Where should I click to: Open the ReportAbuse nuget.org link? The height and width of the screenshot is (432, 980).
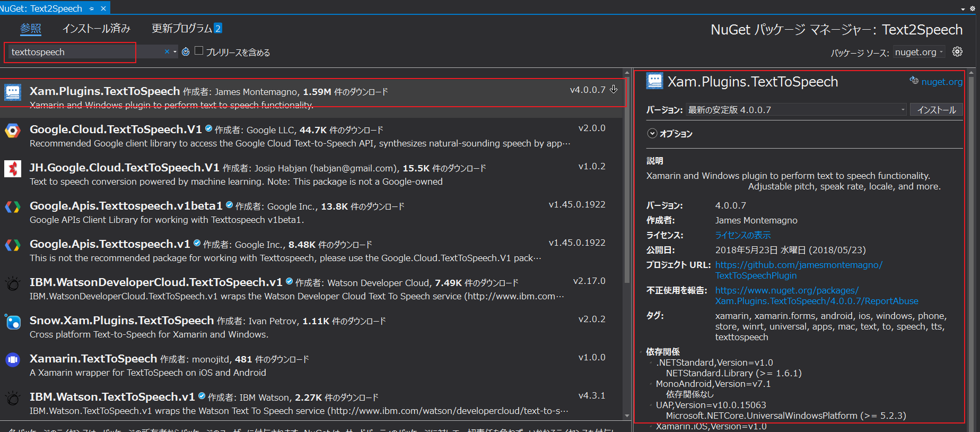coord(817,296)
